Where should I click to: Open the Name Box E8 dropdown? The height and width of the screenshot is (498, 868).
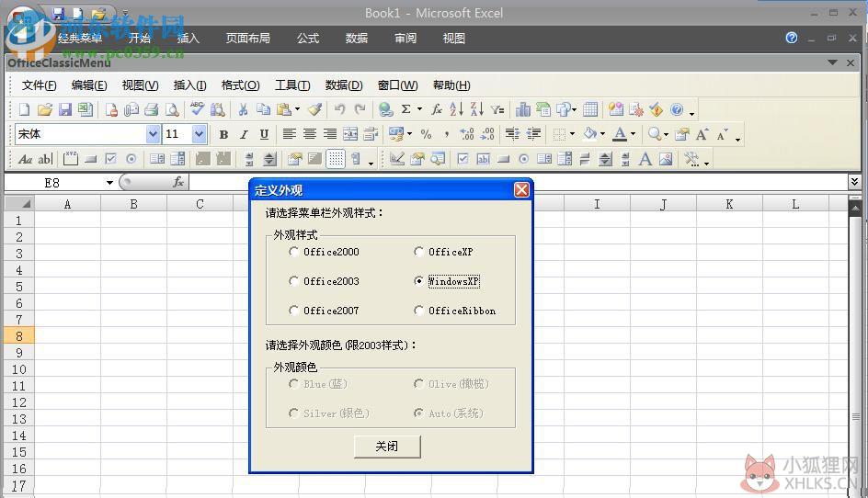pos(109,183)
